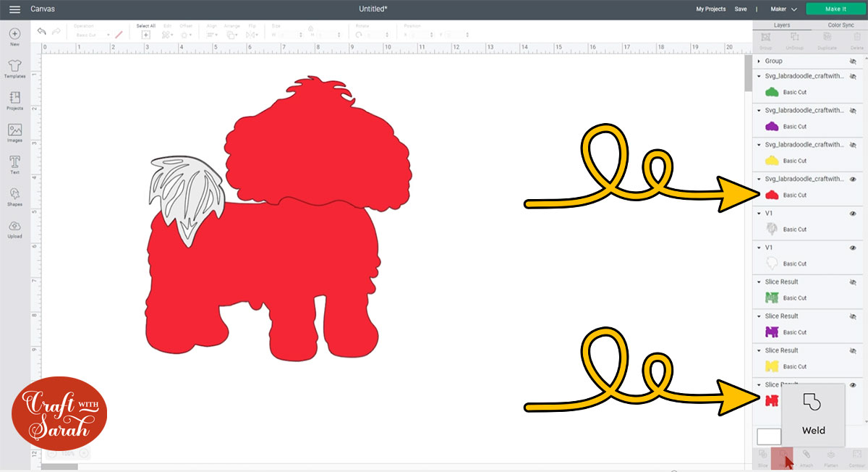Open the Operation Basic Cut dropdown
The width and height of the screenshot is (868, 472).
(93, 35)
